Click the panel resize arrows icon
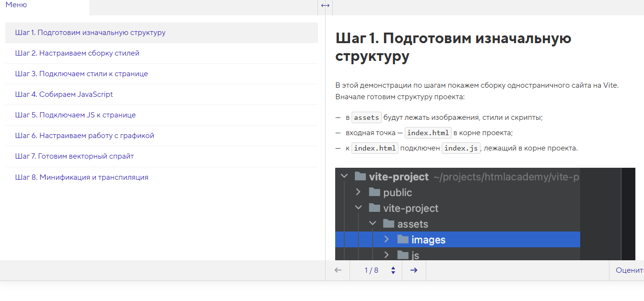Viewport: 644px width, 301px height. point(325,5)
